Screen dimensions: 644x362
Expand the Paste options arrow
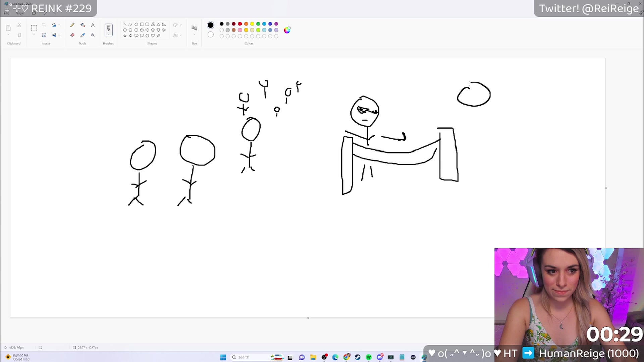pos(8,35)
